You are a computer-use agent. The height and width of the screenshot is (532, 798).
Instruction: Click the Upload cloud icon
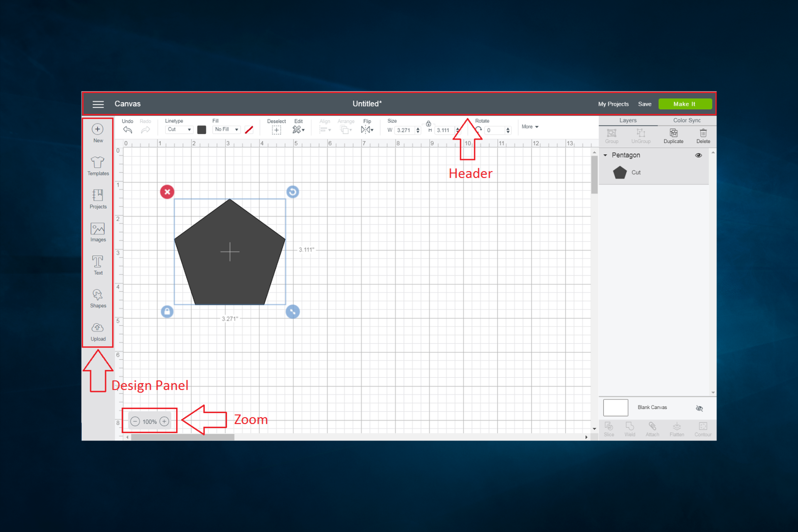click(98, 331)
